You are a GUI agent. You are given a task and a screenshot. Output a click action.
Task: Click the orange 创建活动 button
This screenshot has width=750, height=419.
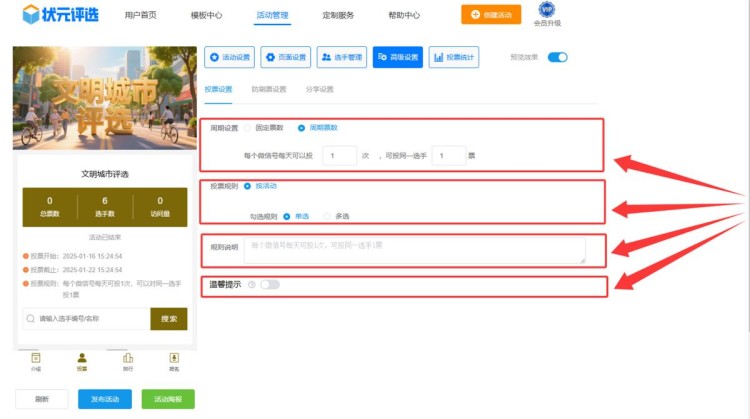coord(491,15)
